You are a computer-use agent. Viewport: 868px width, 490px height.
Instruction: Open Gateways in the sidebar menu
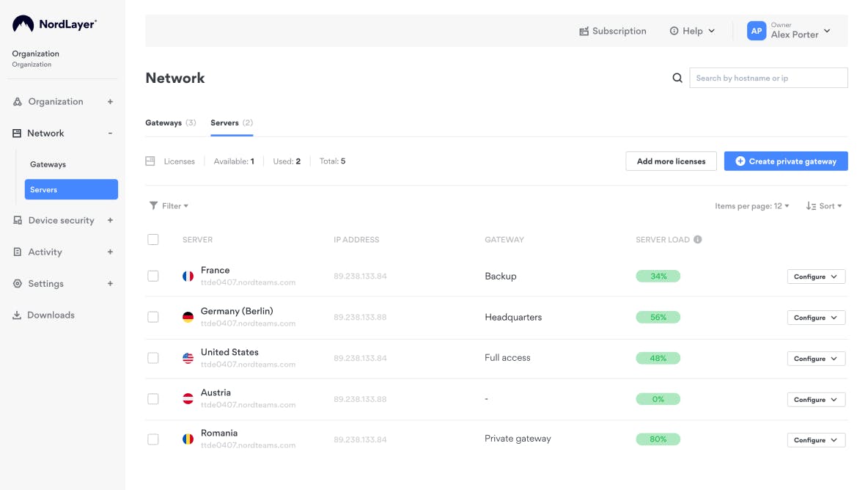48,164
